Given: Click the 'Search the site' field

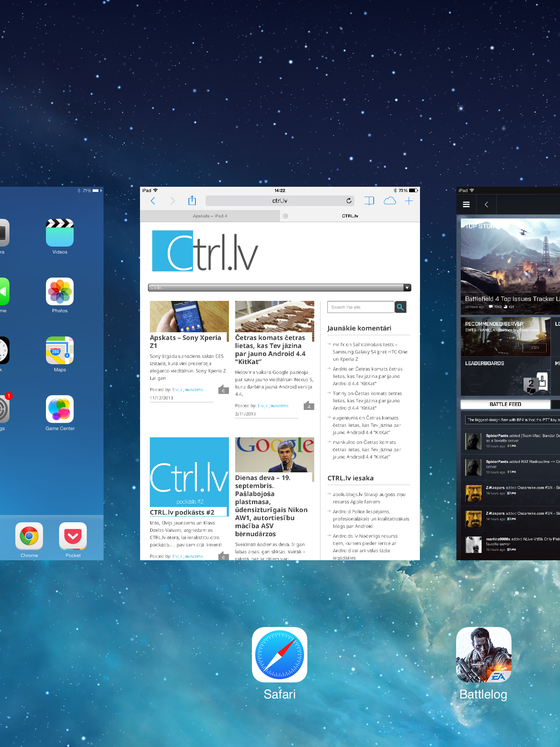Looking at the screenshot, I should (x=361, y=307).
